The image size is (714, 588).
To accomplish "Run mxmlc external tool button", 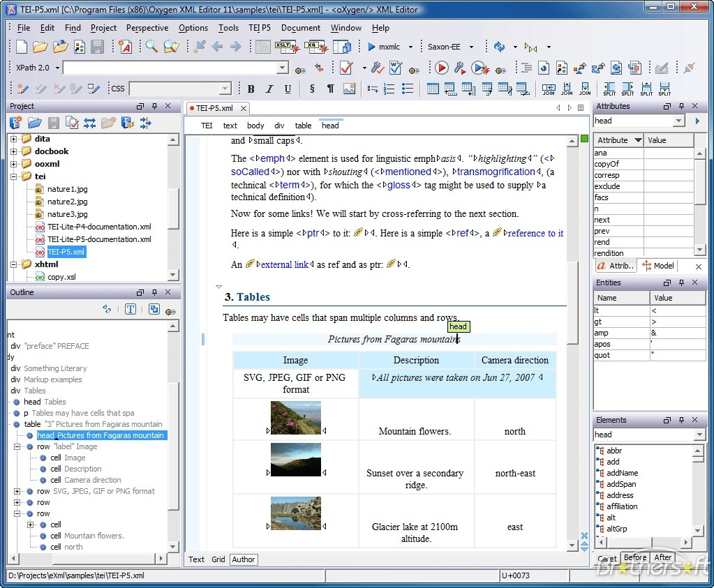I will 385,47.
